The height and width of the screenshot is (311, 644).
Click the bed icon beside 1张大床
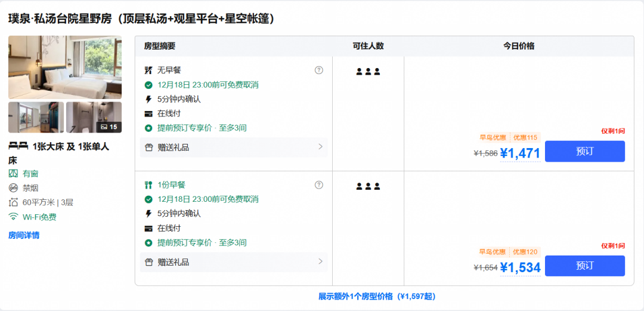click(x=18, y=146)
